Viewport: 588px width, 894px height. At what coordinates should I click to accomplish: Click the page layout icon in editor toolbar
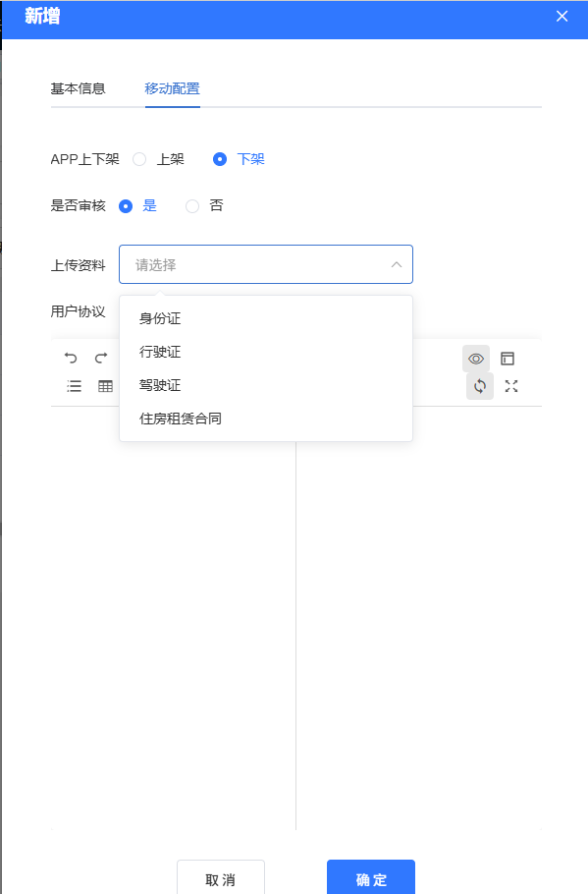tap(508, 359)
